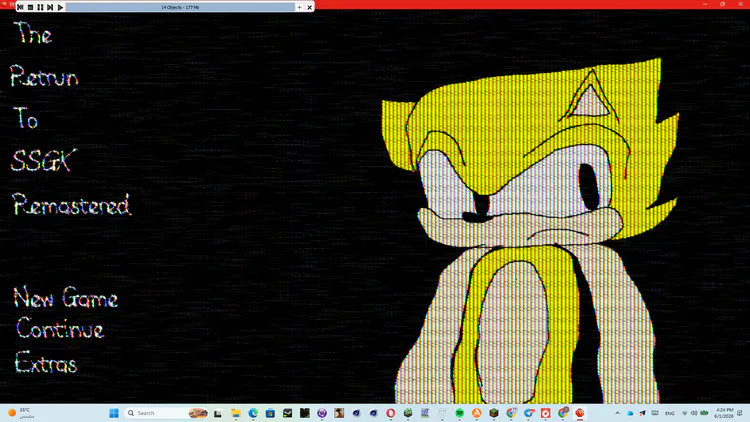The width and height of the screenshot is (750, 422).
Task: Select Continue in the game menu
Action: click(x=60, y=329)
